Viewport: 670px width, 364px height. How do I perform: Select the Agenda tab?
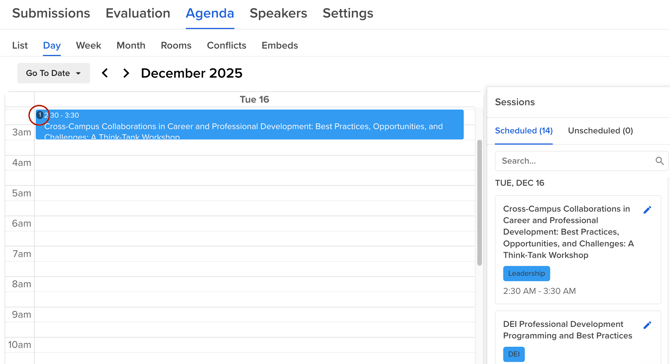[x=210, y=13]
